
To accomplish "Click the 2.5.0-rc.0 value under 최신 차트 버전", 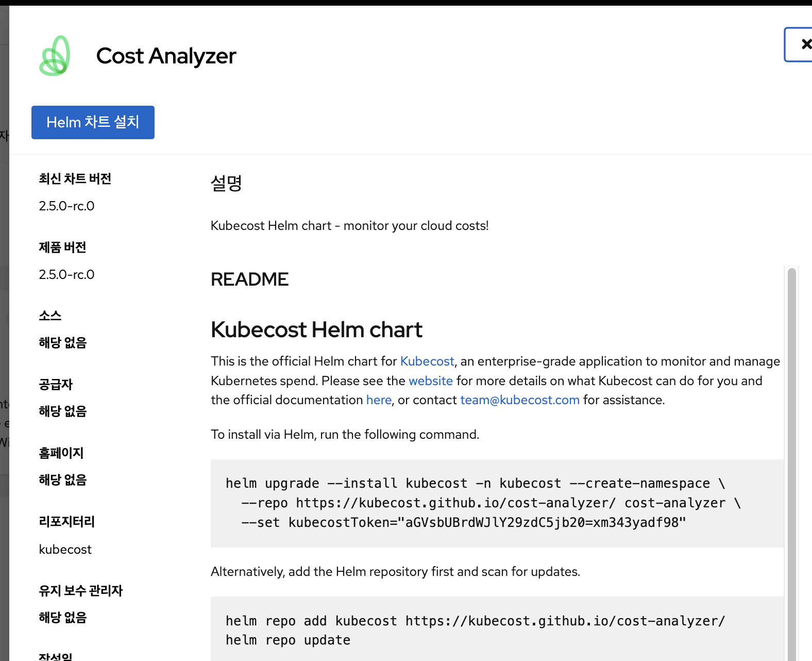I will pos(66,206).
